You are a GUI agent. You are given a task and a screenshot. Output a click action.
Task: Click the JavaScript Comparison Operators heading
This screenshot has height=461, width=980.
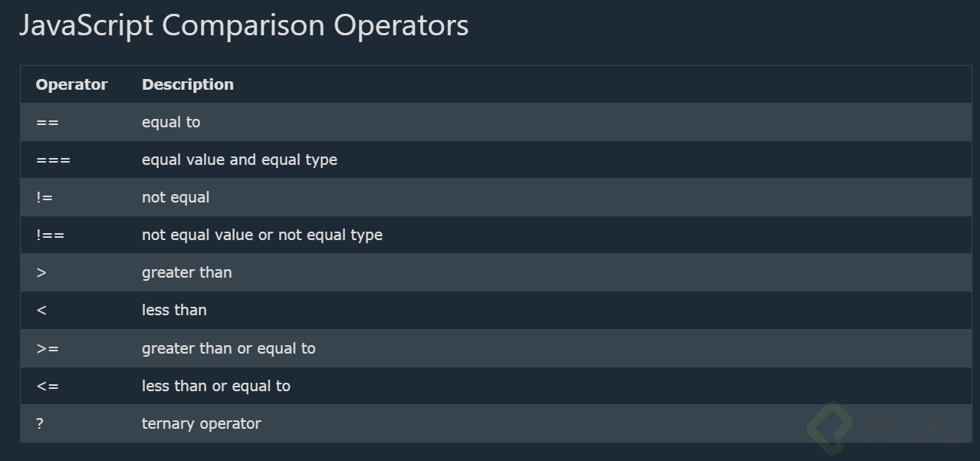click(x=243, y=25)
